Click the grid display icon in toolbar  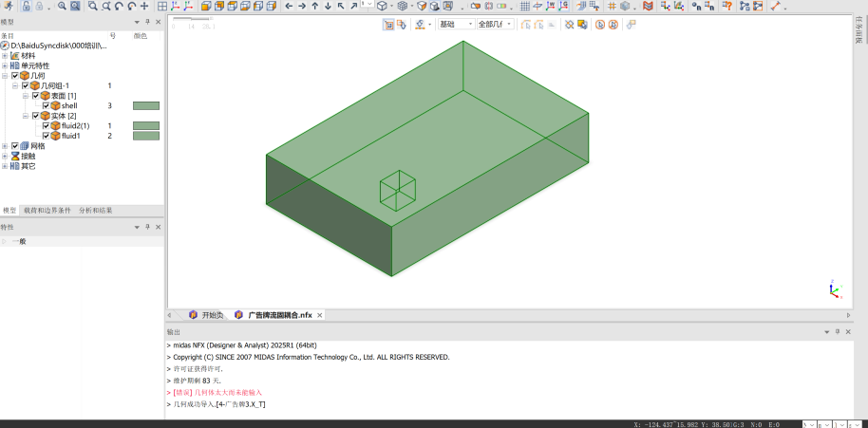coord(524,6)
